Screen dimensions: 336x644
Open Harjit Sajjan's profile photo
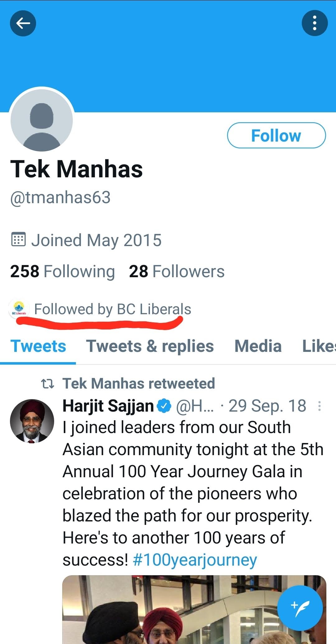(32, 421)
